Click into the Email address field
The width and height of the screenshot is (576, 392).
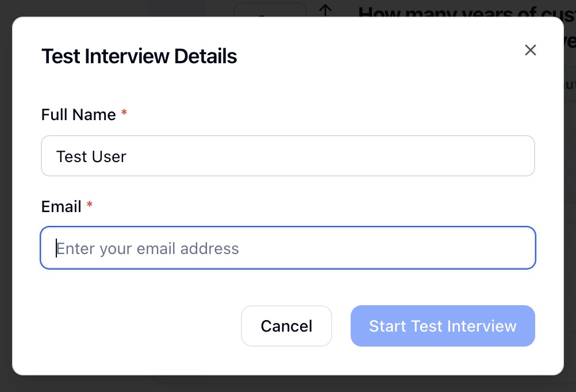(x=287, y=248)
